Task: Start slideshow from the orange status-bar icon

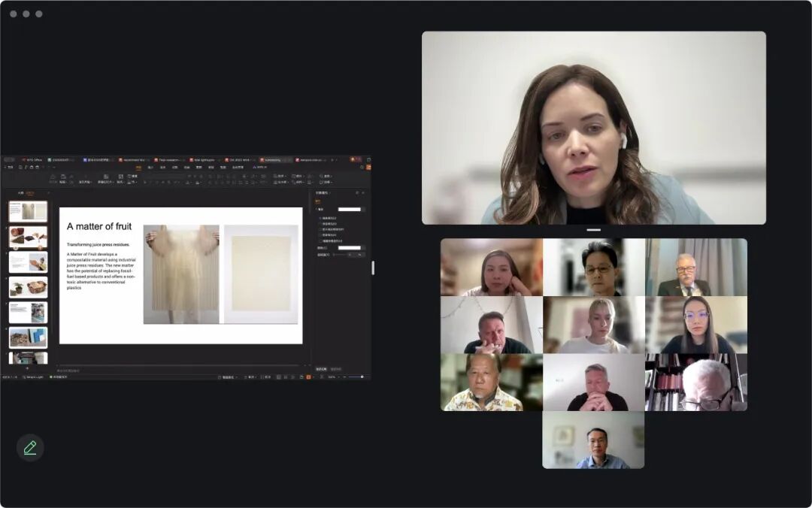Action: (x=308, y=377)
